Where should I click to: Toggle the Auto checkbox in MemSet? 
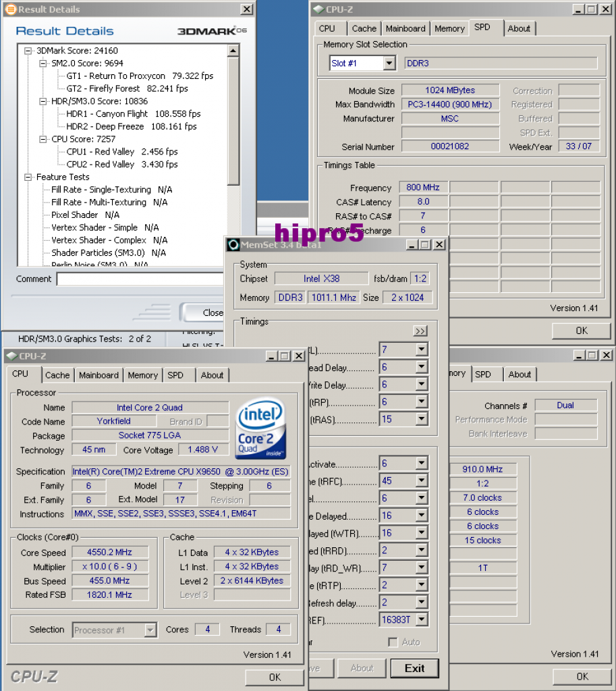[x=393, y=642]
